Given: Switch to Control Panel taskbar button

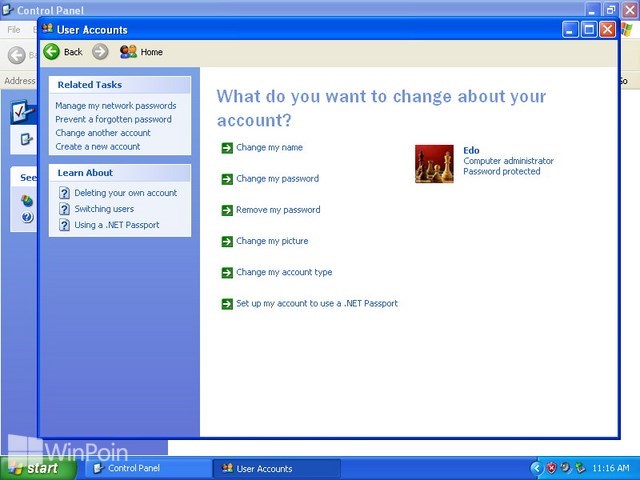Looking at the screenshot, I should [x=148, y=468].
